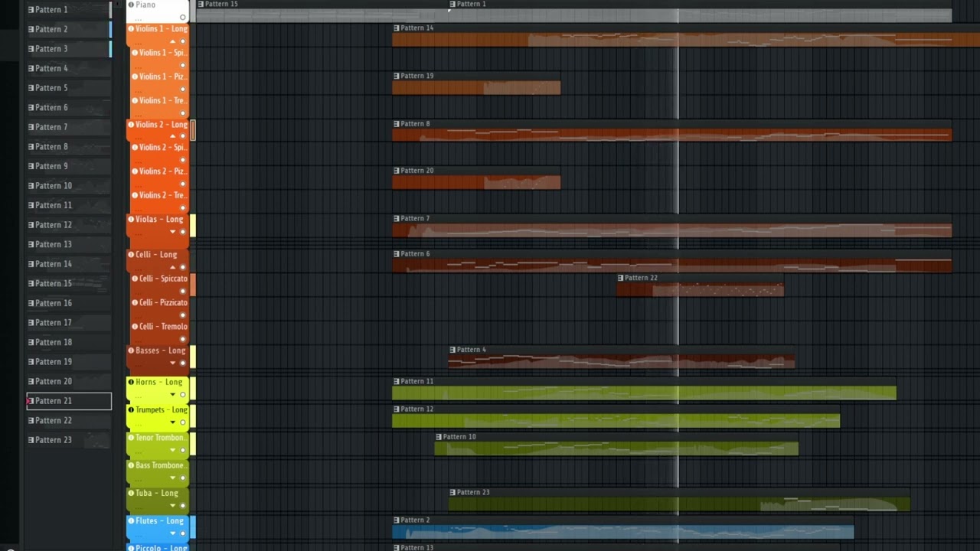
Task: Open the Trumpets - Long options dots
Action: [139, 424]
